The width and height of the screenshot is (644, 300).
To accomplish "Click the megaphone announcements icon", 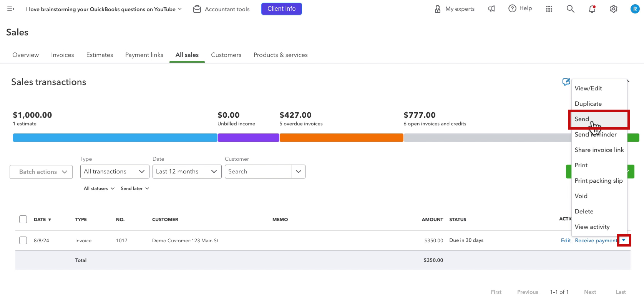I will 491,9.
